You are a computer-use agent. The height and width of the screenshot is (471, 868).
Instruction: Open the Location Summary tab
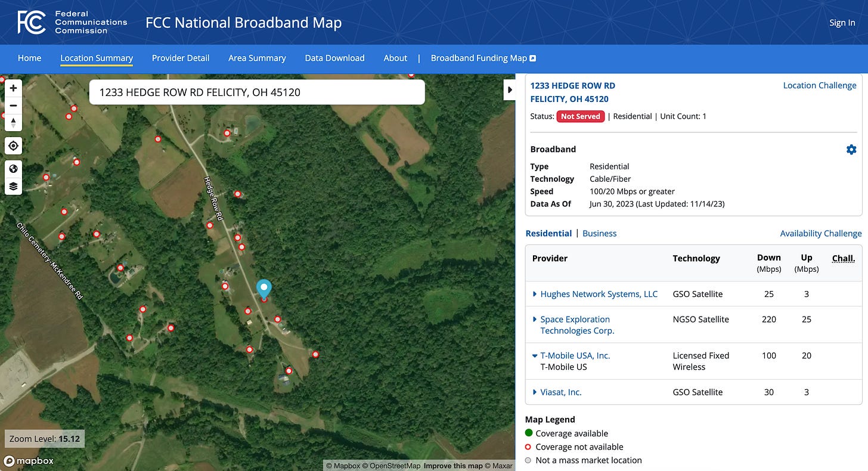coord(97,58)
